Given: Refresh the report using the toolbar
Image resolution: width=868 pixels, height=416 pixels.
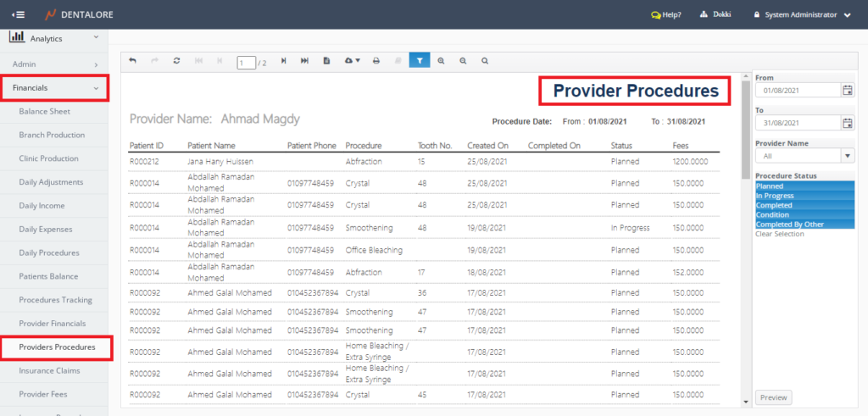Looking at the screenshot, I should tap(176, 61).
